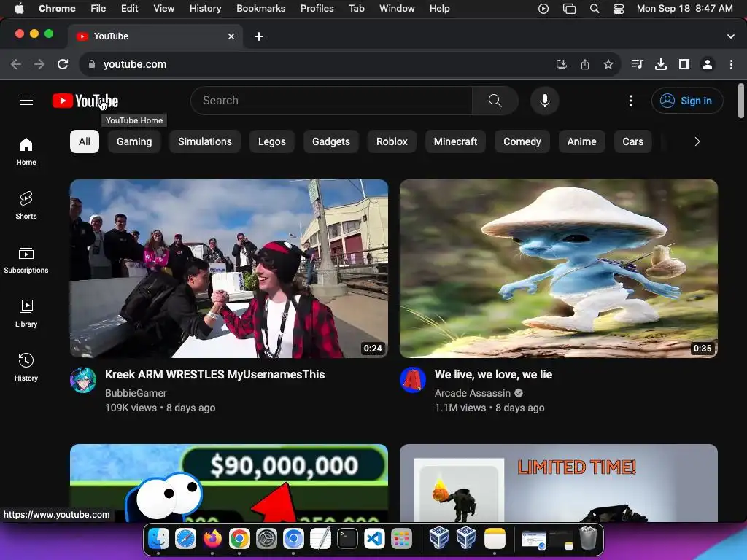Visit BubbieGamer channel name link
The height and width of the screenshot is (560, 747).
(x=136, y=393)
